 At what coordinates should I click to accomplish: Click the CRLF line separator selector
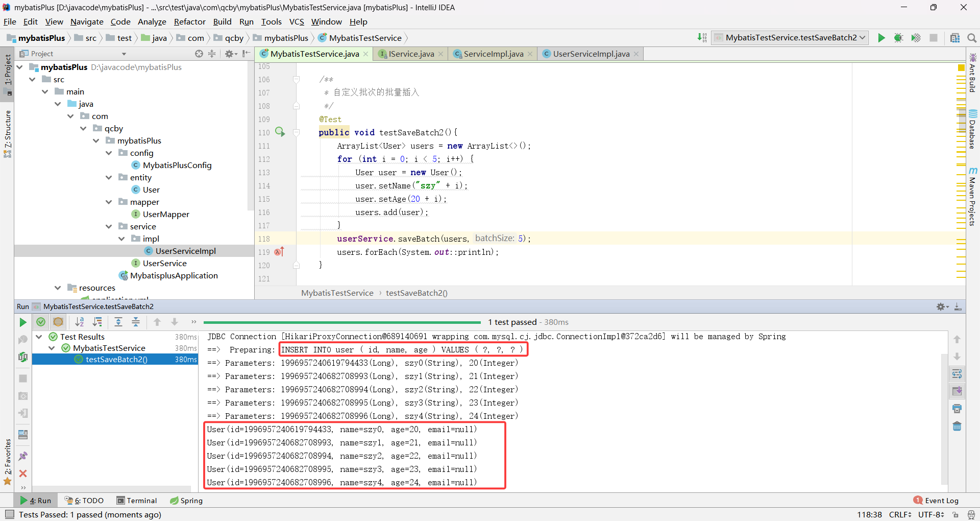coord(900,514)
